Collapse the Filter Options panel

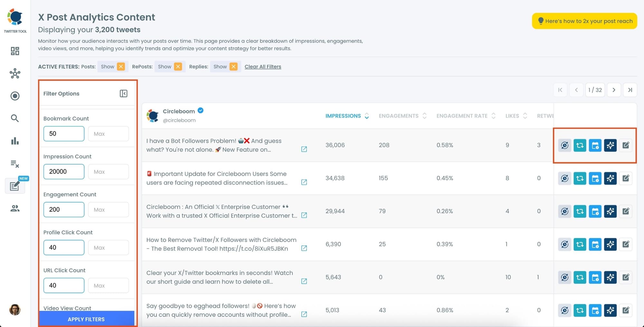click(124, 94)
